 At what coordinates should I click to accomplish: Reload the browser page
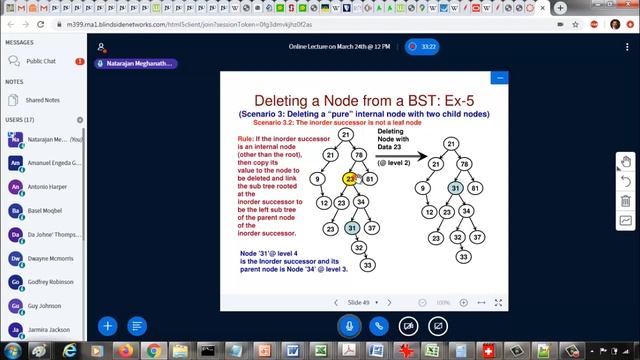coord(40,24)
